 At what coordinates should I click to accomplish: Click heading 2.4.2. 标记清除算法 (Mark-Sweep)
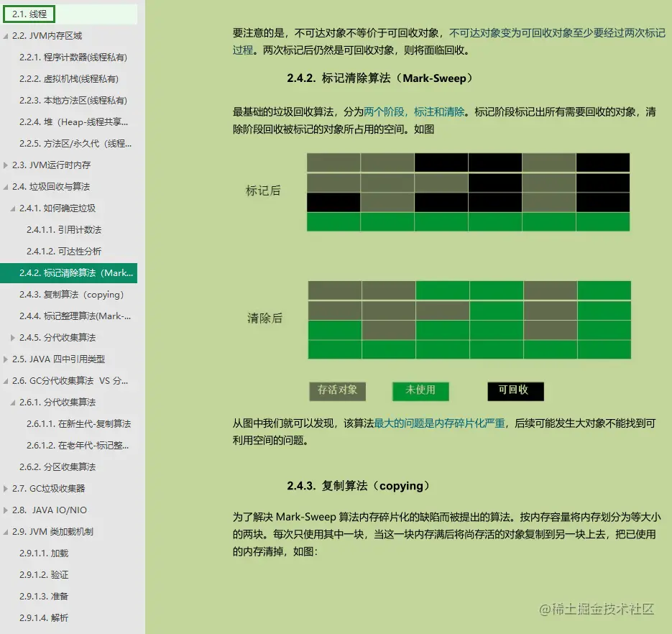381,78
